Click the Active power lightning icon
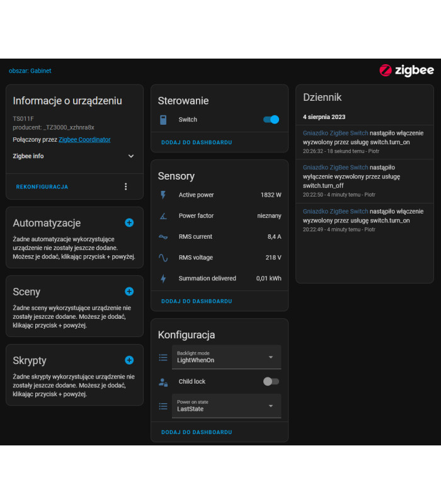 [x=163, y=195]
